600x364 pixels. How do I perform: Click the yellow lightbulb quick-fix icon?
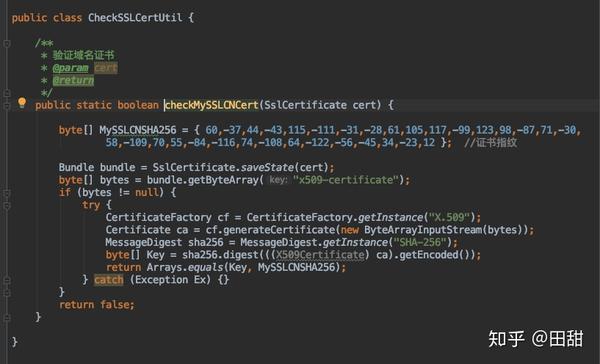click(22, 103)
